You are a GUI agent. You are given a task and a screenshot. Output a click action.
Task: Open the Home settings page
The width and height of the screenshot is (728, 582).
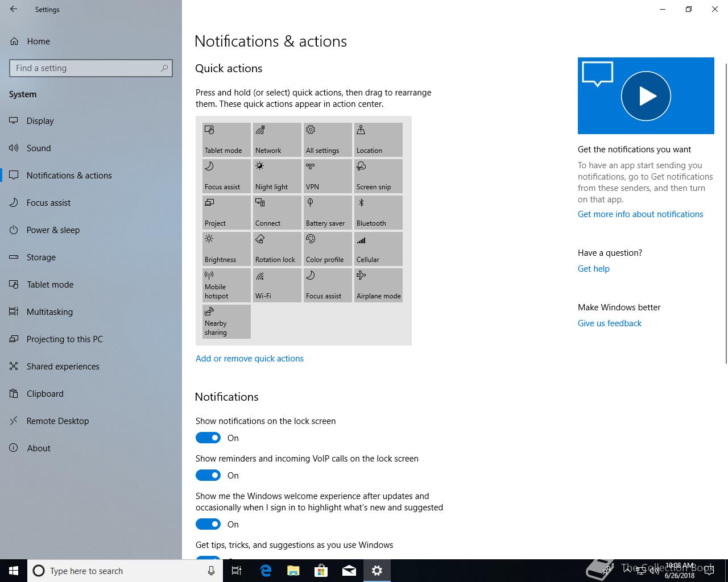(91, 41)
